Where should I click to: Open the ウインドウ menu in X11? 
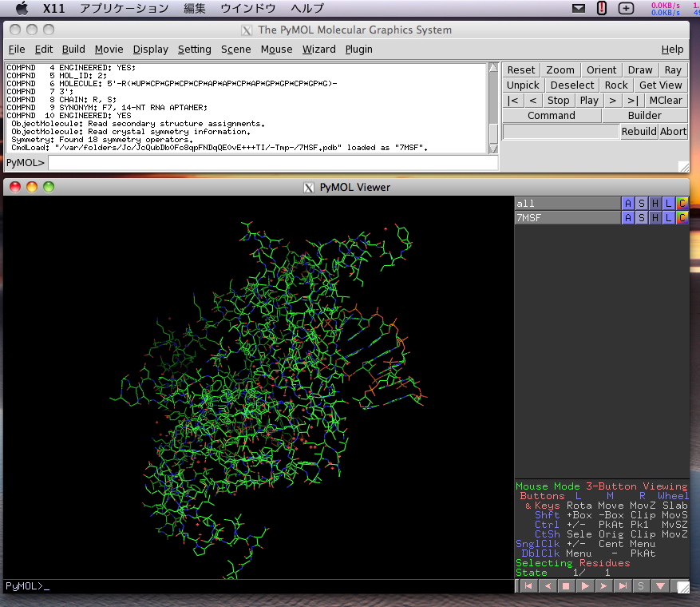(x=247, y=8)
